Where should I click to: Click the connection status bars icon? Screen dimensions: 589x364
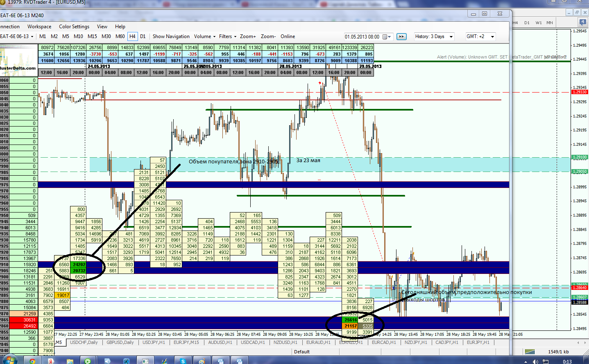click(x=530, y=352)
